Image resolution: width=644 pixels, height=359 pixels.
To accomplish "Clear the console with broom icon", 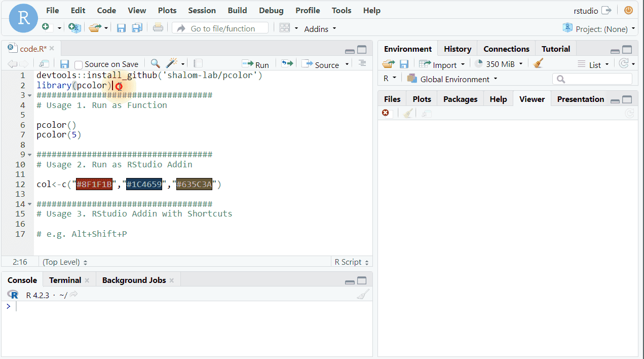I will click(x=363, y=295).
